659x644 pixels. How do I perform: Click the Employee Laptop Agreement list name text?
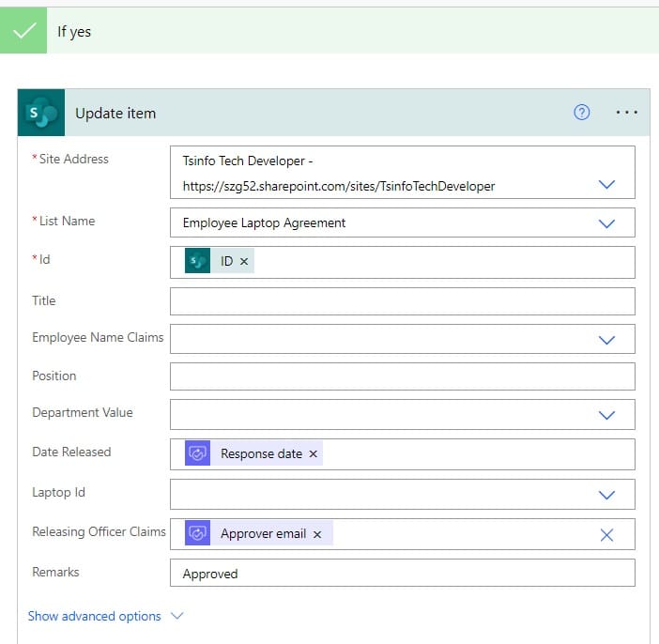click(264, 222)
